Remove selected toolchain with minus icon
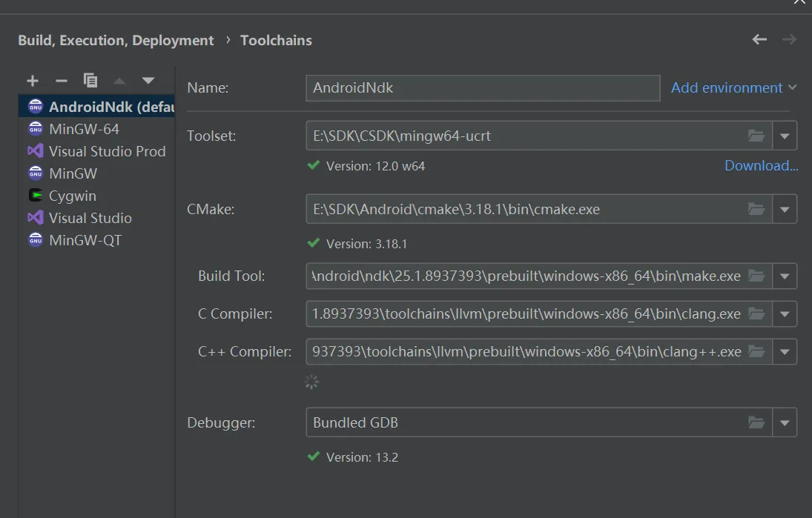Screen dimensions: 812x518 (x=62, y=81)
